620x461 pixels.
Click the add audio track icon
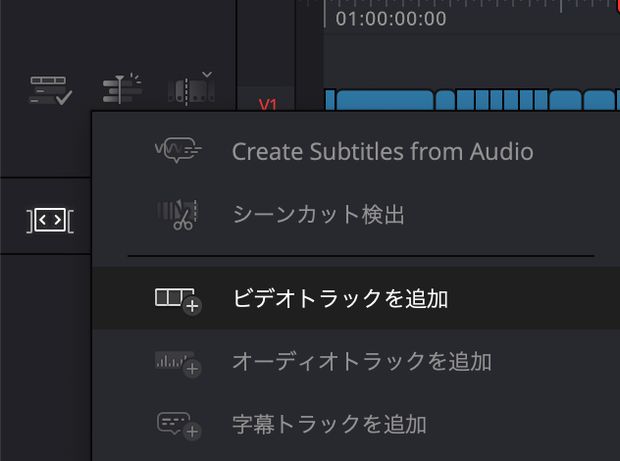(178, 364)
